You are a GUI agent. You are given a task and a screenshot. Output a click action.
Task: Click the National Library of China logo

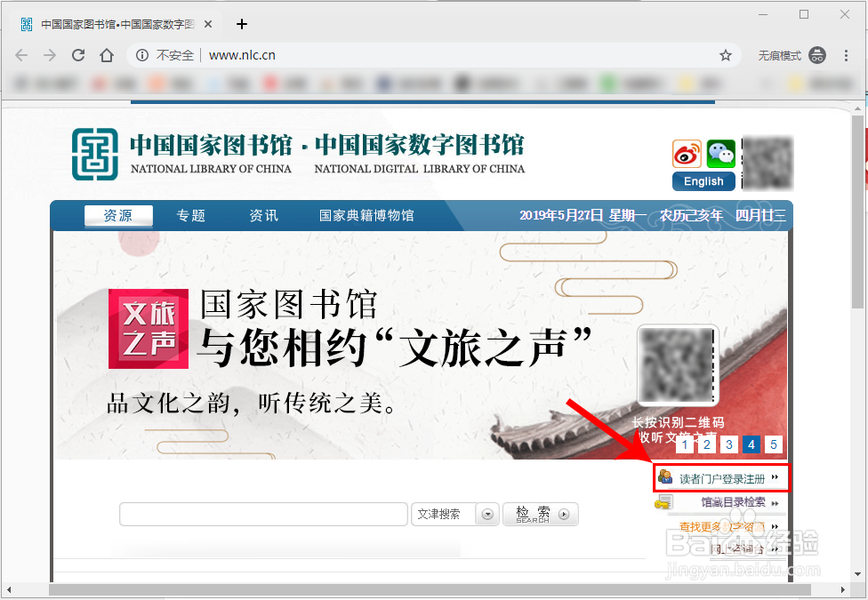94,155
